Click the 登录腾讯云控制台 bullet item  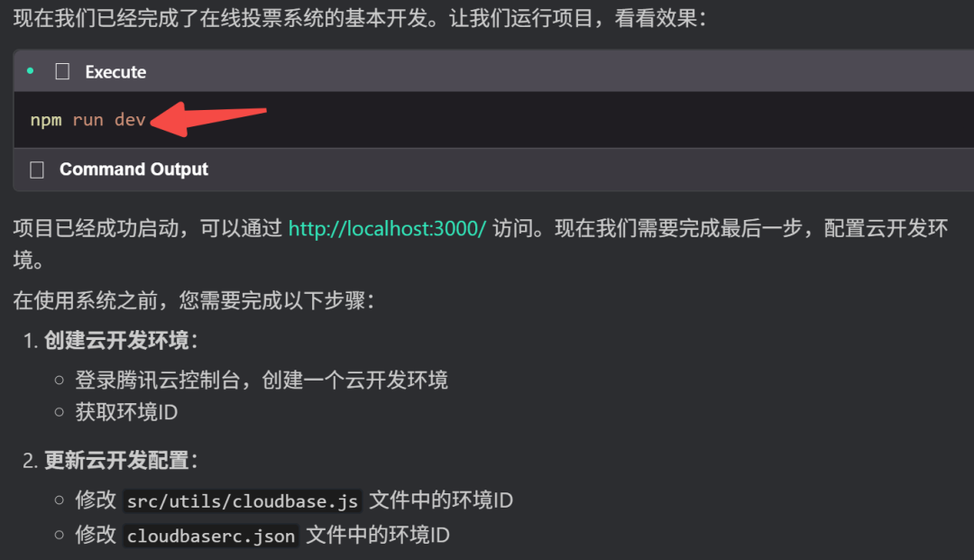262,380
